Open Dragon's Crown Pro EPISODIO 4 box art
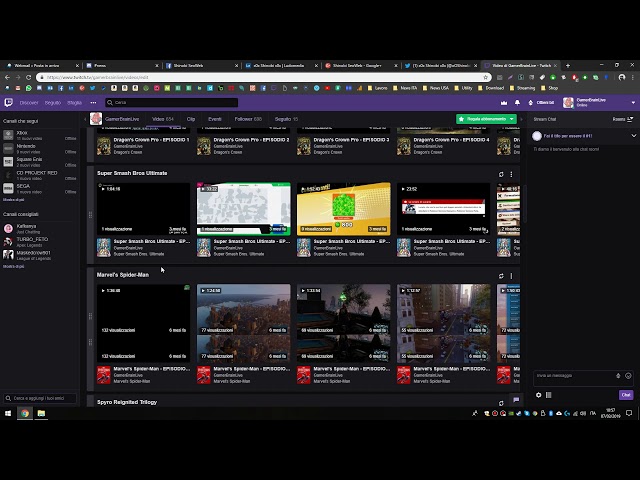The width and height of the screenshot is (640, 480). click(x=404, y=146)
